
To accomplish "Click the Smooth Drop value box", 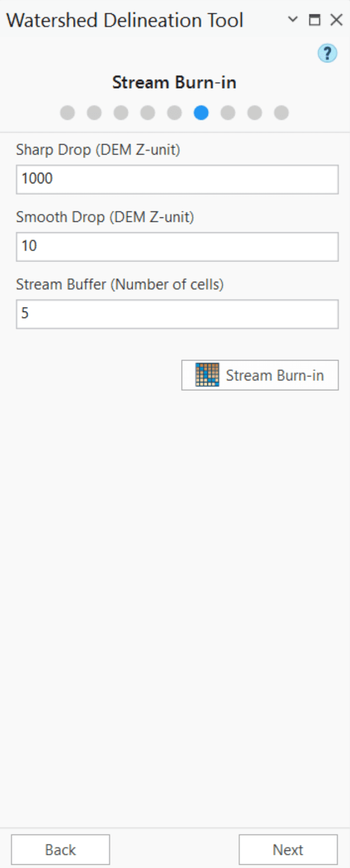I will [175, 246].
